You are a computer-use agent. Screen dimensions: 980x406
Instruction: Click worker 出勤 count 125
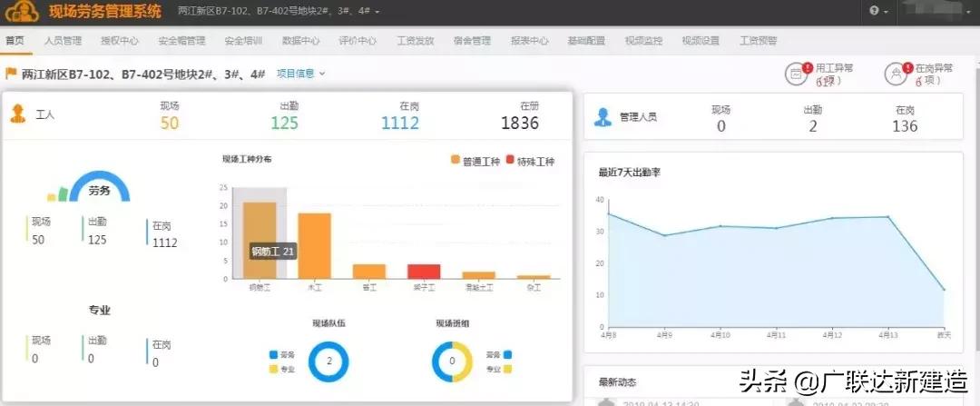coord(284,123)
